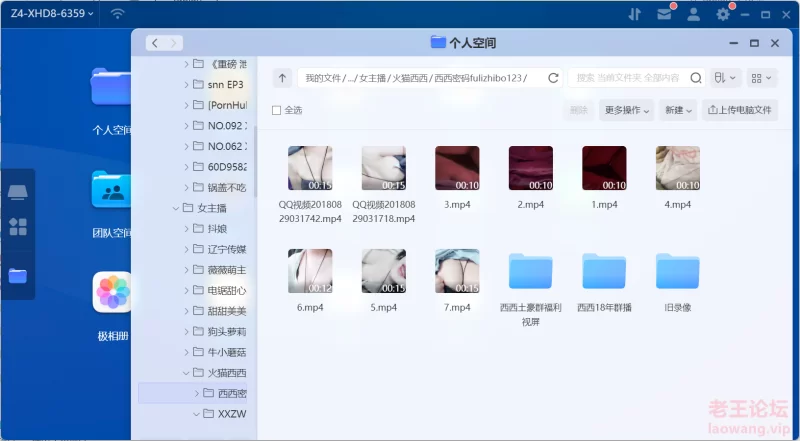The image size is (800, 441).
Task: Open the 极相册 photo album app icon
Action: 112,293
